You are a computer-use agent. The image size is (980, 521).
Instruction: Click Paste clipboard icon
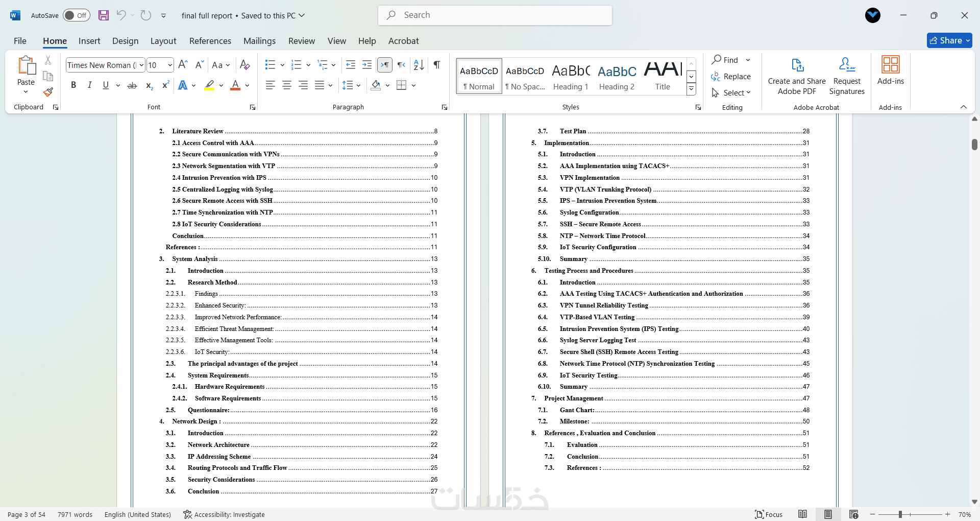coord(26,65)
